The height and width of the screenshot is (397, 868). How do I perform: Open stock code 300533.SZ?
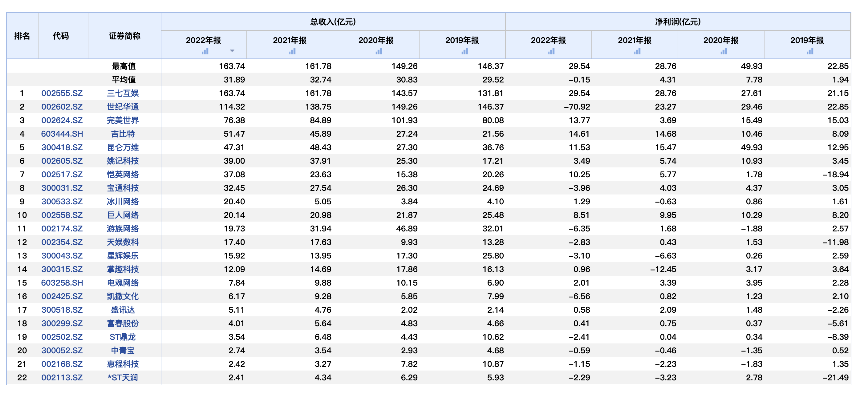click(62, 201)
